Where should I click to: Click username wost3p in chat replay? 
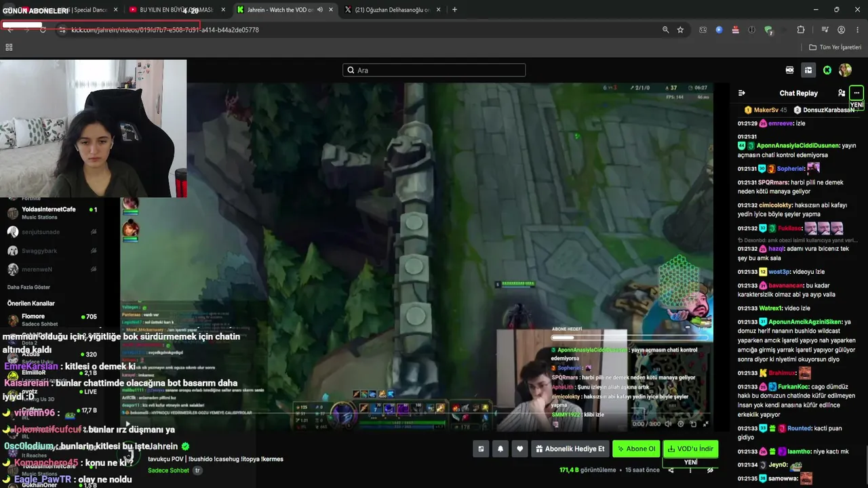(779, 272)
